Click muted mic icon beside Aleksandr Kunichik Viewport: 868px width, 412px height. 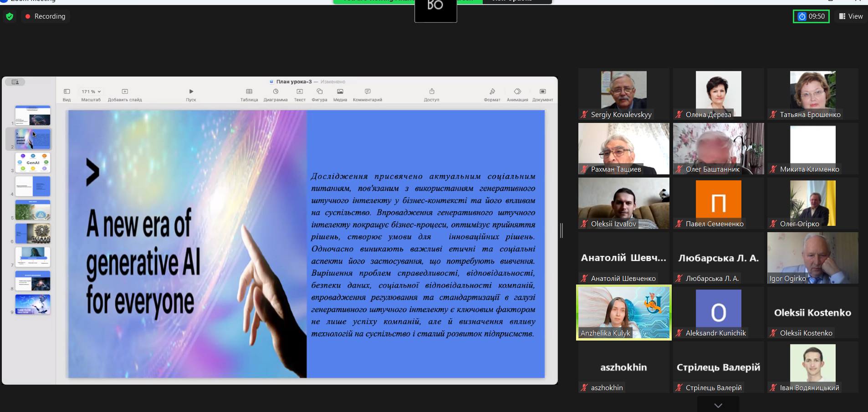tap(679, 333)
